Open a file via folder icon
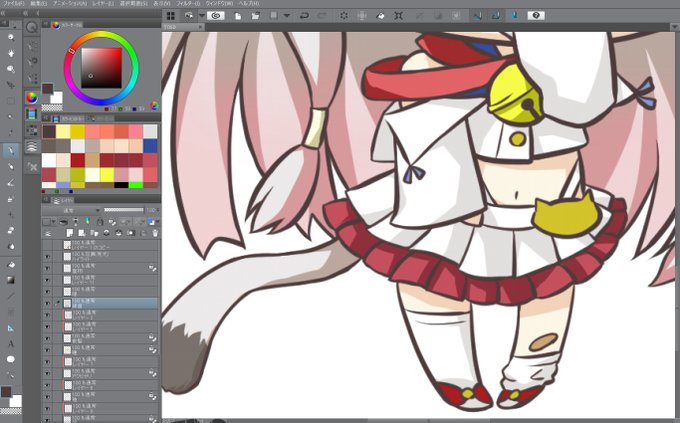The image size is (680, 423). tap(255, 16)
